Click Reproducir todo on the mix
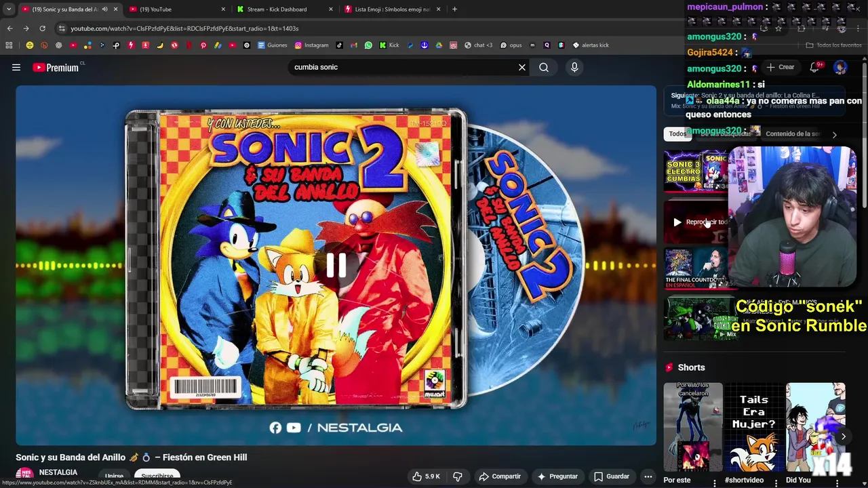This screenshot has width=868, height=488. click(x=701, y=222)
